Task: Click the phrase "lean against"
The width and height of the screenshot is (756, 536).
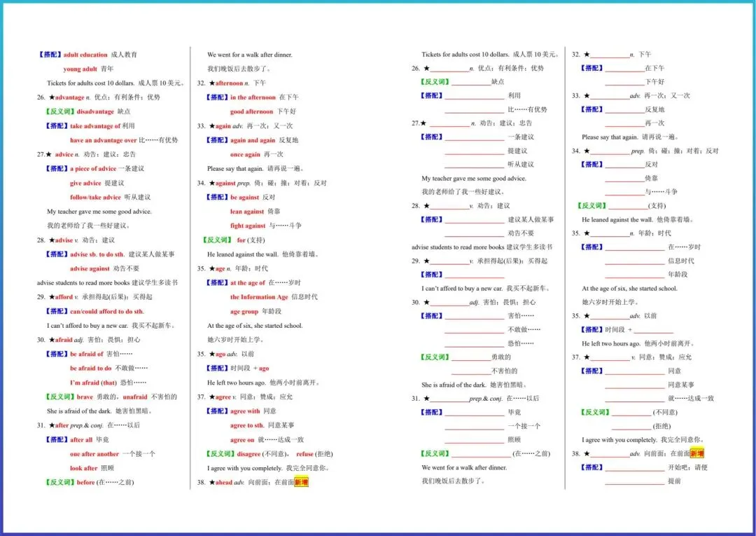Action: point(247,212)
